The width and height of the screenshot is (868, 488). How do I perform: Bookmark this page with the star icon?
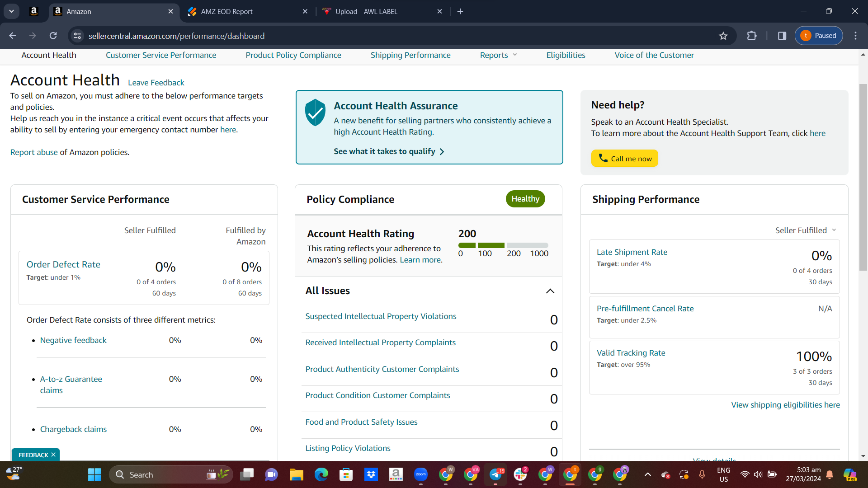pos(723,36)
